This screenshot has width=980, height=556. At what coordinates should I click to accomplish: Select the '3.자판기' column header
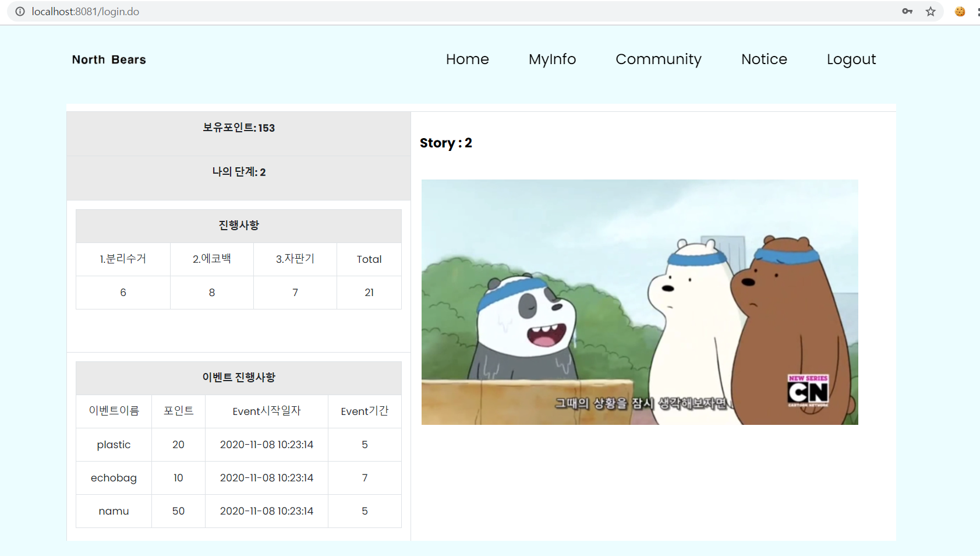(295, 259)
